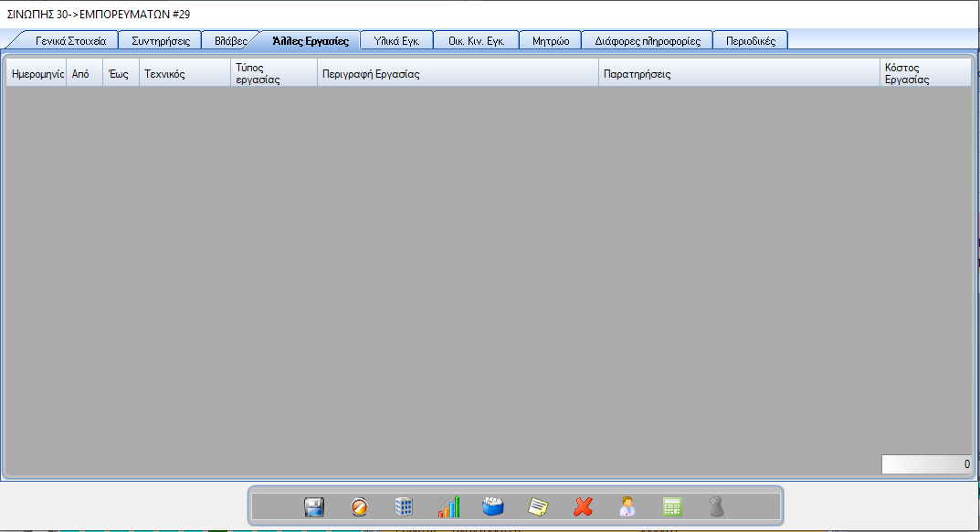This screenshot has height=532, width=980.
Task: Click the technician person icon
Action: 627,506
